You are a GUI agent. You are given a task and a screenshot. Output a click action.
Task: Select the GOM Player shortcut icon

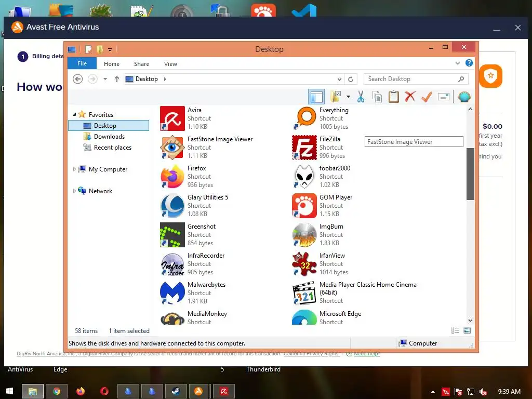pos(304,206)
